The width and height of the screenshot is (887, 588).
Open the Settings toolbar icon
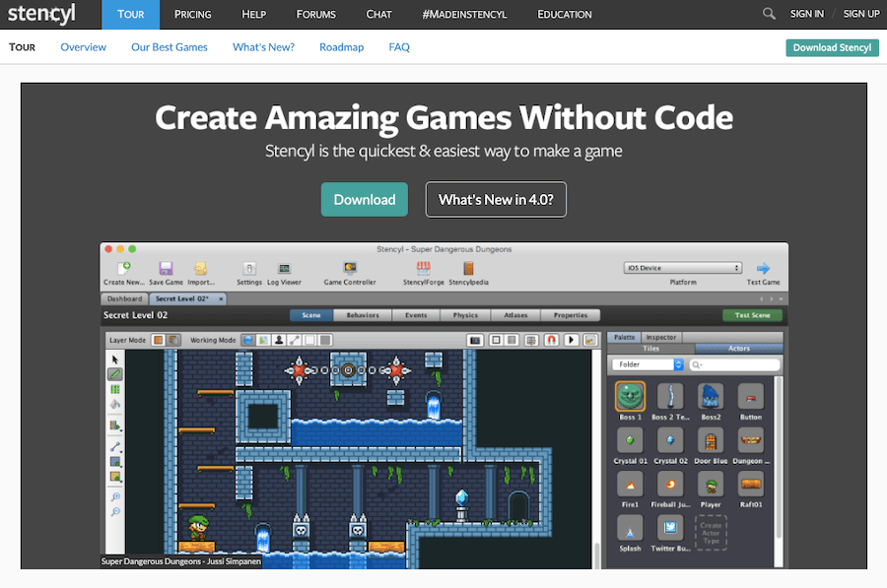tap(249, 268)
